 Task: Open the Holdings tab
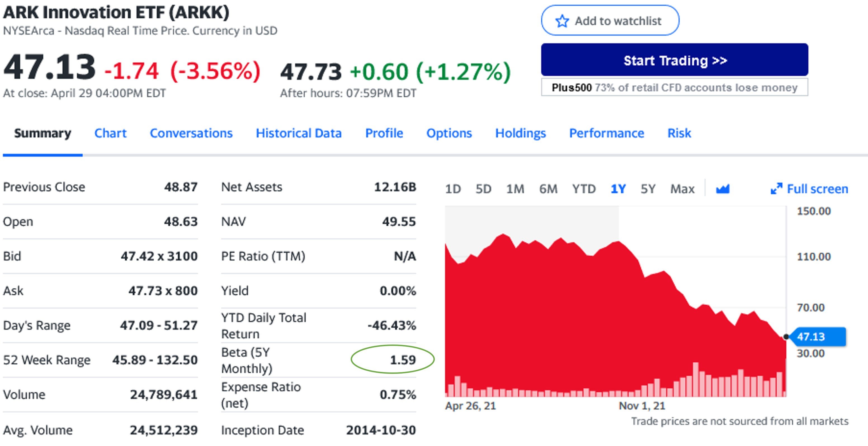point(520,133)
